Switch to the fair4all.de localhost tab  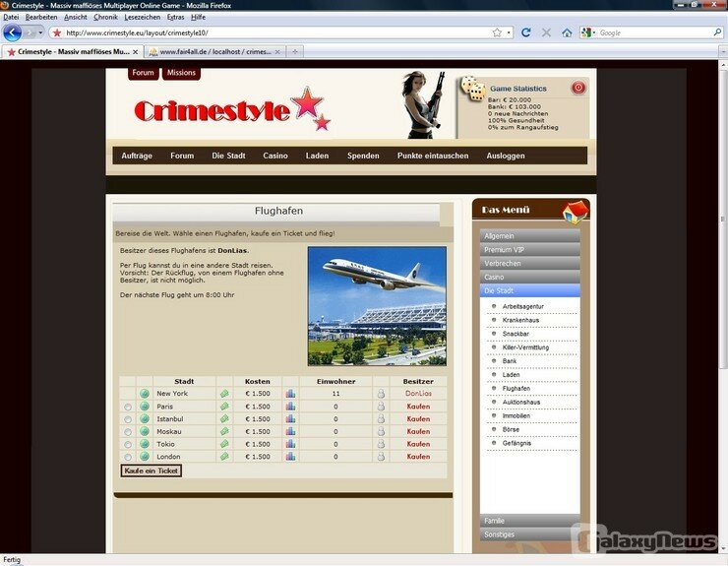tap(214, 52)
